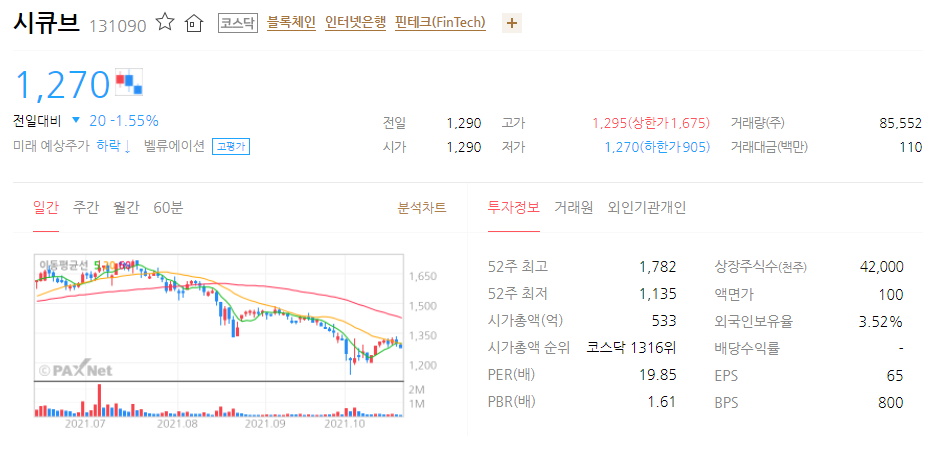Click the PBR value 1.61
The width and height of the screenshot is (938, 456).
tap(662, 402)
